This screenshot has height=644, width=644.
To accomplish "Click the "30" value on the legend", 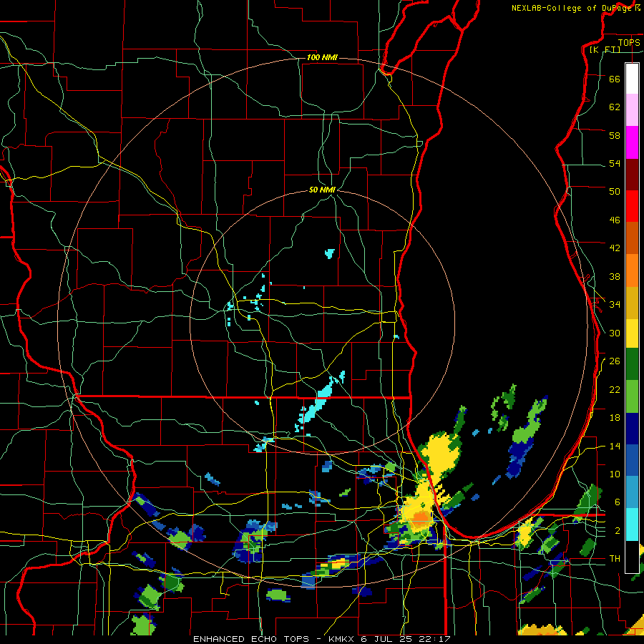I will pyautogui.click(x=615, y=333).
